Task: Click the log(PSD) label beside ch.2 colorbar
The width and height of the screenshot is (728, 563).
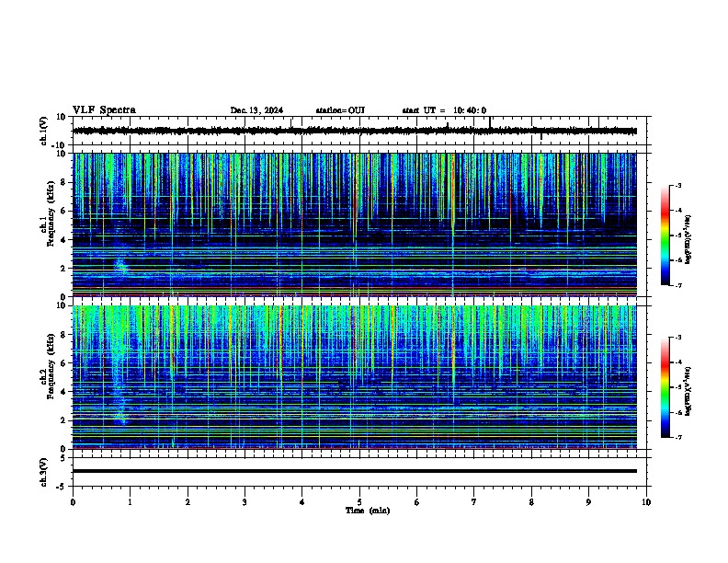Action: click(x=688, y=391)
